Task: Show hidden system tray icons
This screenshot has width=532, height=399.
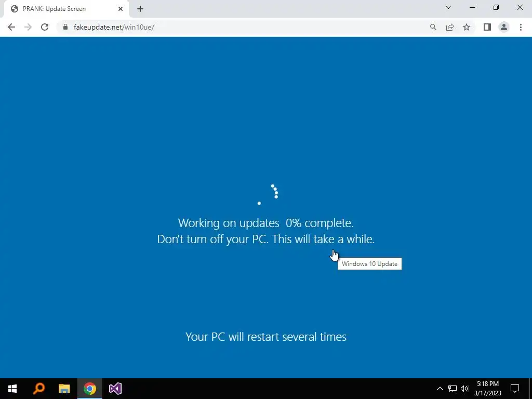Action: [x=440, y=389]
